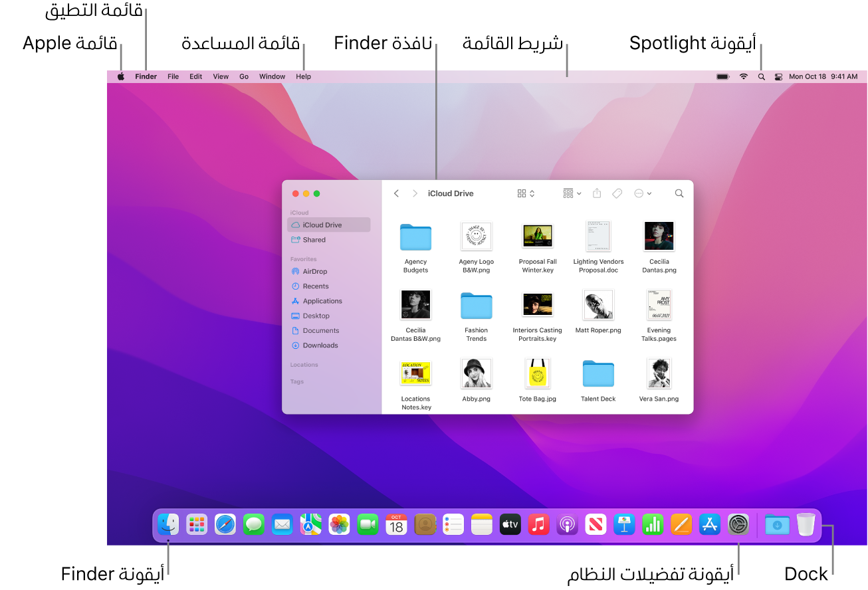Click the back navigation arrow in Finder
Viewport: 868px width, 590px height.
coord(397,193)
